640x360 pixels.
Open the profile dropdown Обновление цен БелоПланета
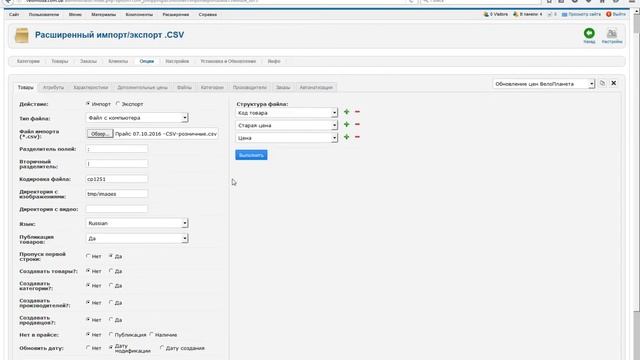tap(543, 84)
